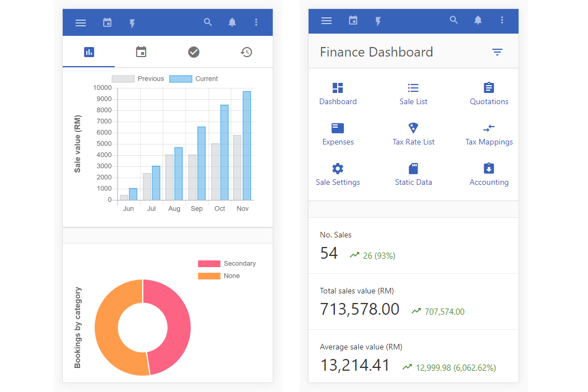Open the Sale List

[x=413, y=93]
